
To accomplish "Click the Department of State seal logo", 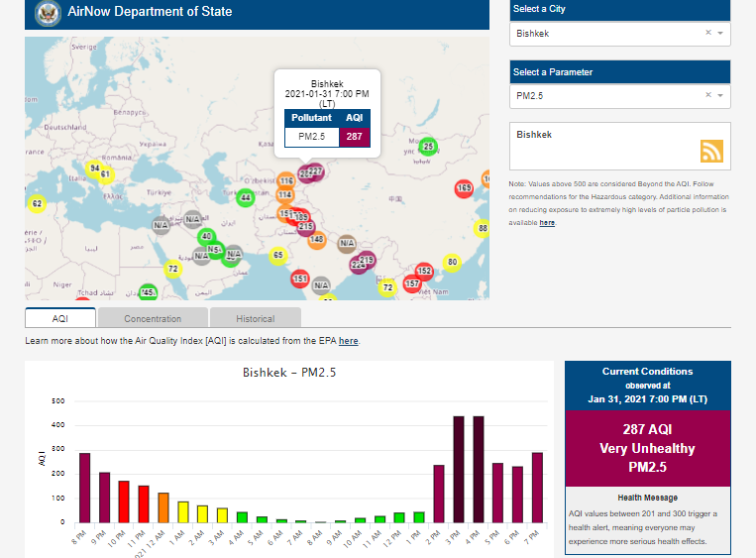I will [46, 13].
